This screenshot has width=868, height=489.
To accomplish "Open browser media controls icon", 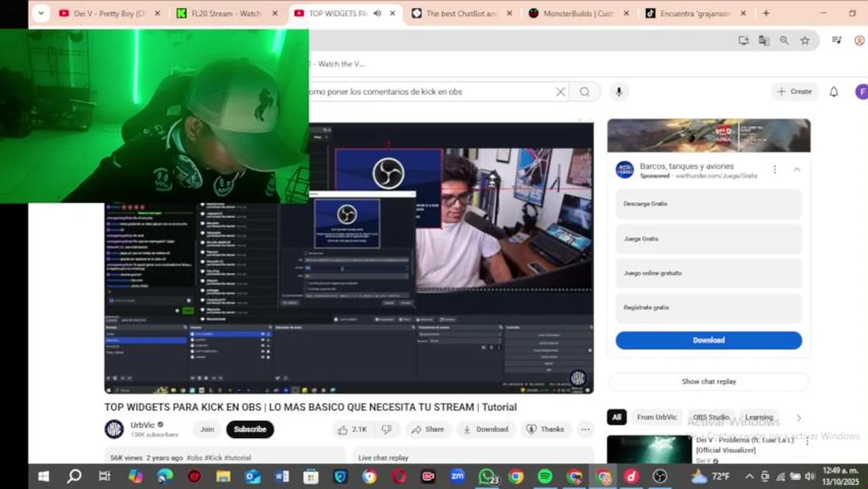I will tap(837, 41).
